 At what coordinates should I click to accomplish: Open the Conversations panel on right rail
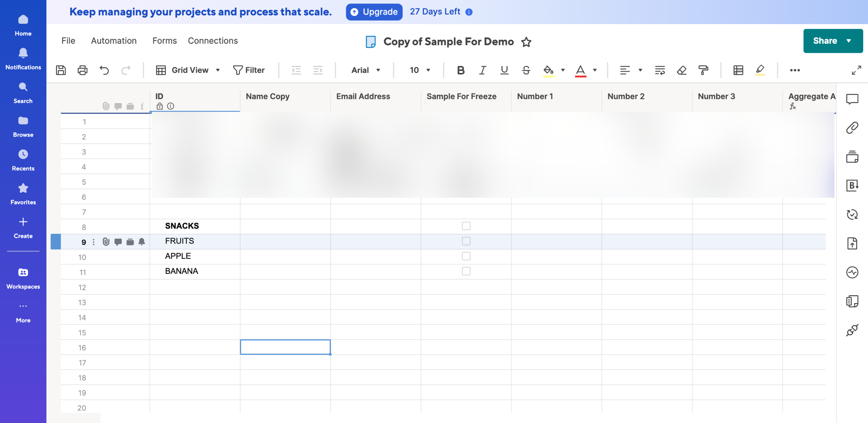(x=852, y=99)
